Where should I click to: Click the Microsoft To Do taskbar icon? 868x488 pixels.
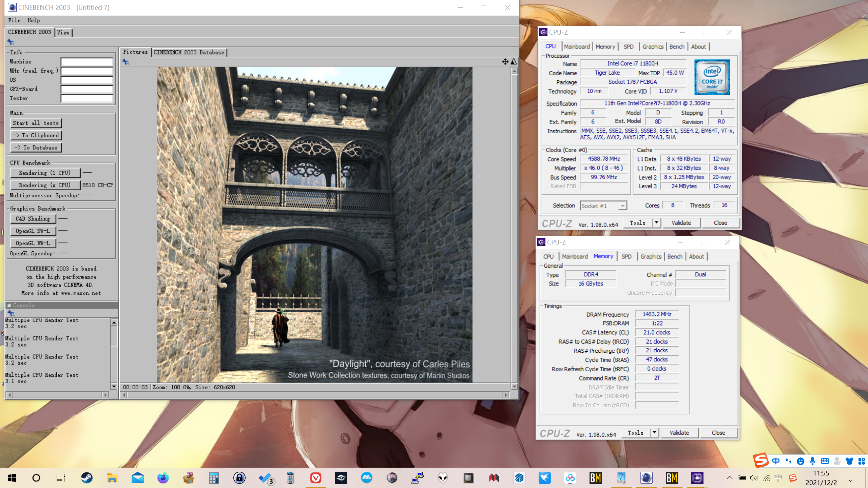pos(266,478)
